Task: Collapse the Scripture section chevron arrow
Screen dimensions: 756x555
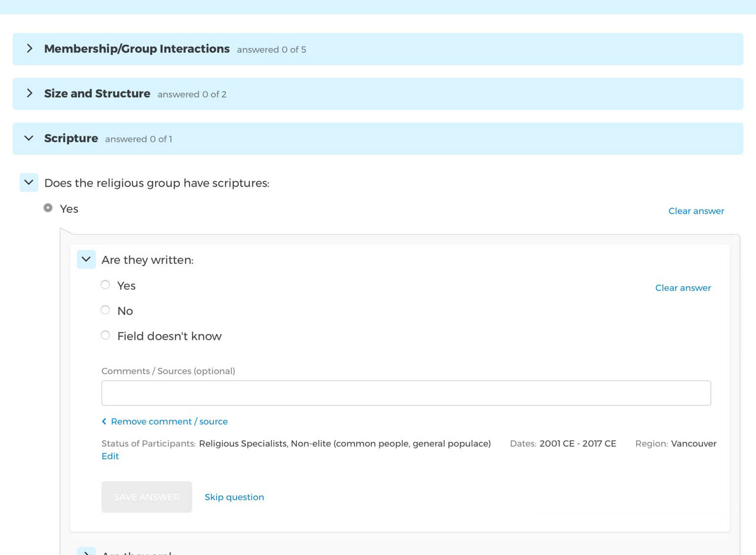Action: tap(29, 139)
